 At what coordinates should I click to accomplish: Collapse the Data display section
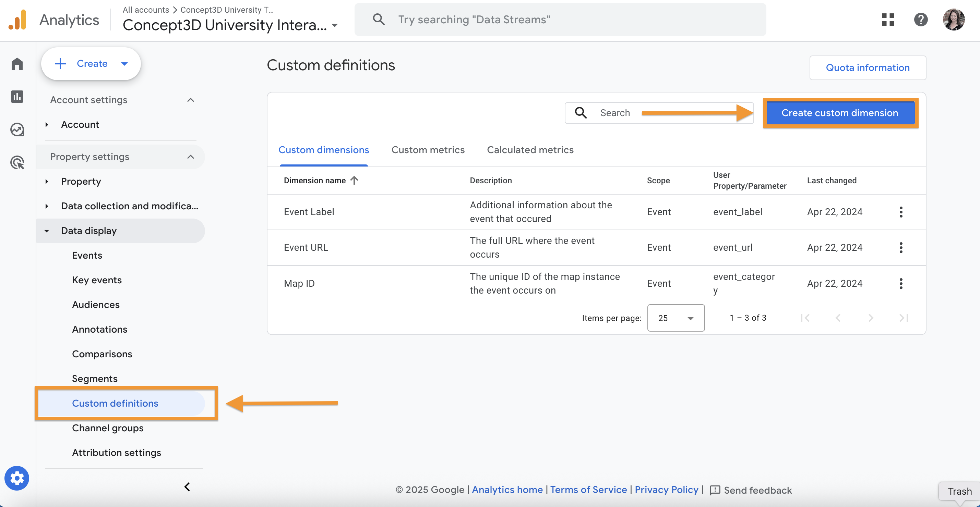[x=47, y=231]
